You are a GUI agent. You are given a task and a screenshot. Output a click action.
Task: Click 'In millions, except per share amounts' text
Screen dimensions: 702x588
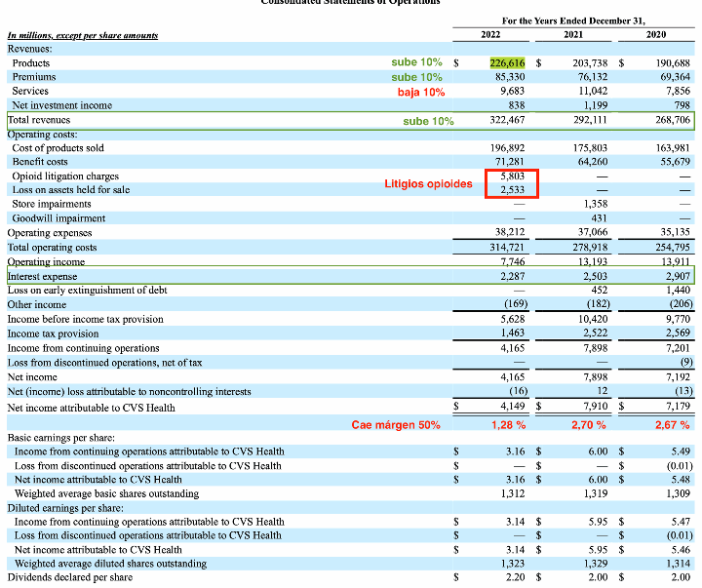click(83, 36)
